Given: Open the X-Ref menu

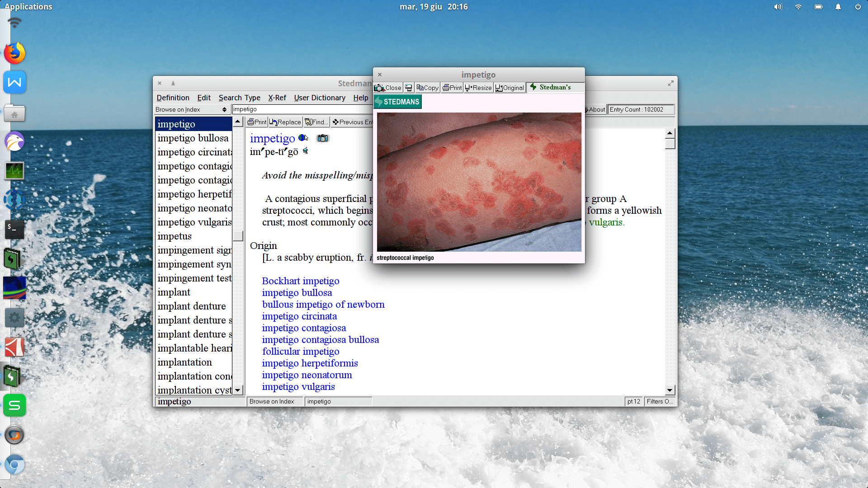Looking at the screenshot, I should [x=277, y=98].
